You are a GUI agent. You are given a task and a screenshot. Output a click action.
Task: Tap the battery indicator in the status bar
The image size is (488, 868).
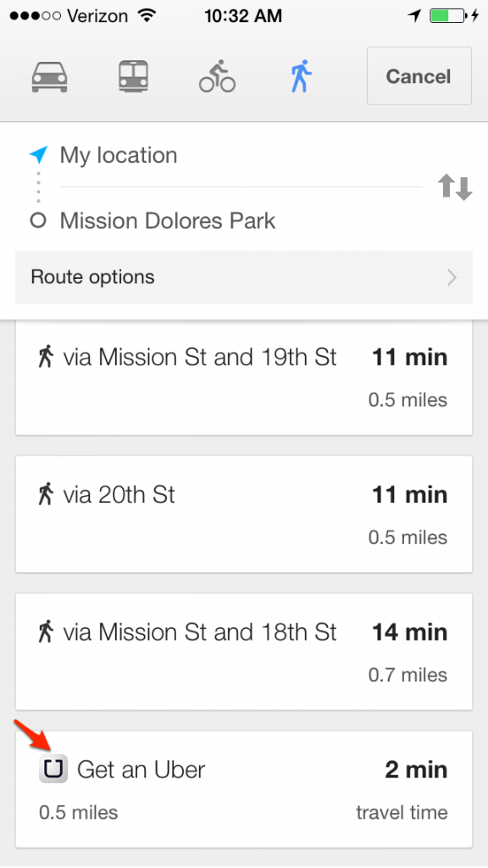447,15
